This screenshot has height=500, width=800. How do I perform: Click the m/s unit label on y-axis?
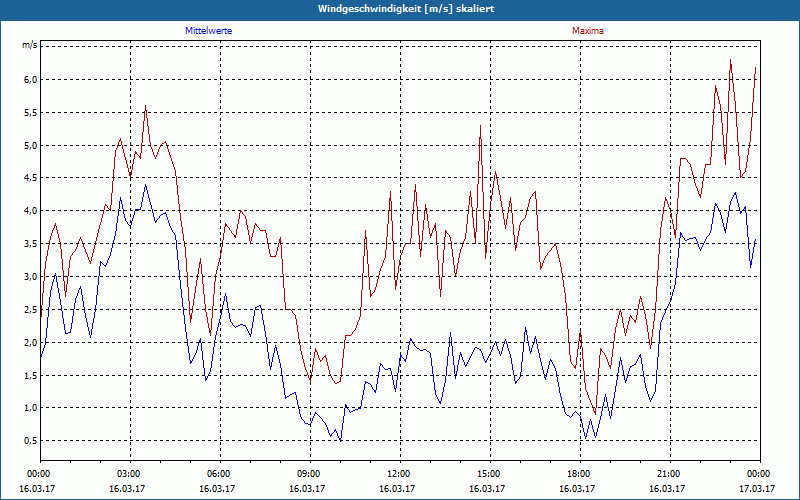click(29, 45)
